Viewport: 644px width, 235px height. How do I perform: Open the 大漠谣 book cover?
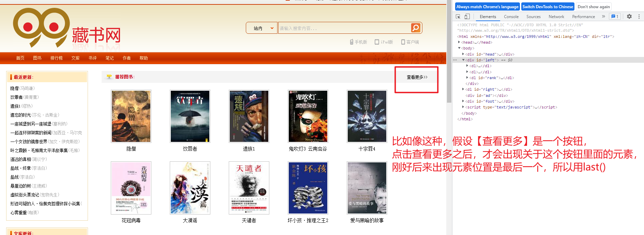(x=190, y=188)
